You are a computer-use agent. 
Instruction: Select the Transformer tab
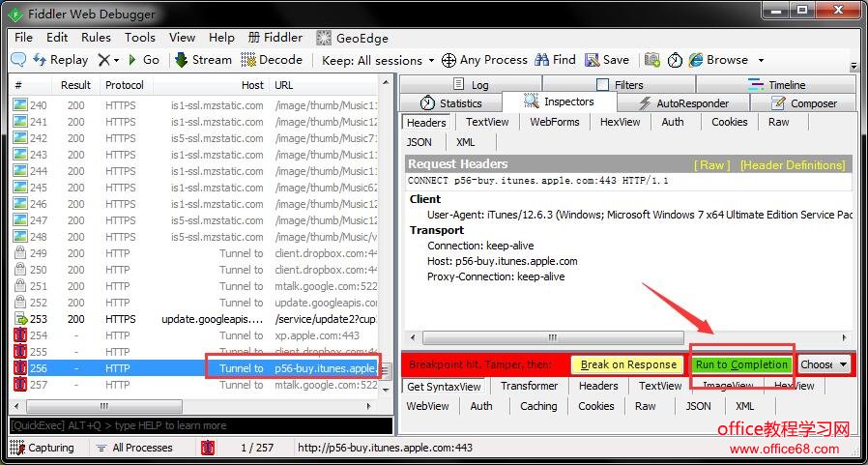pos(530,386)
